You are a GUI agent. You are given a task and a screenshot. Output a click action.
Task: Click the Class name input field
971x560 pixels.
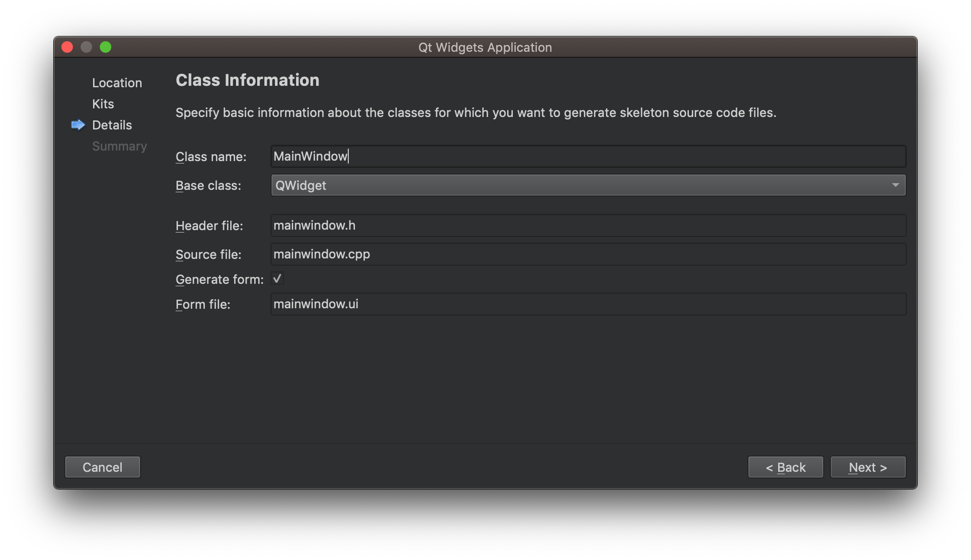tap(588, 156)
